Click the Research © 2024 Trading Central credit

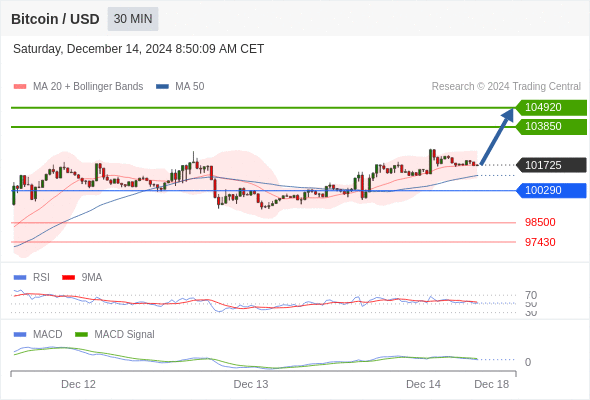(506, 87)
